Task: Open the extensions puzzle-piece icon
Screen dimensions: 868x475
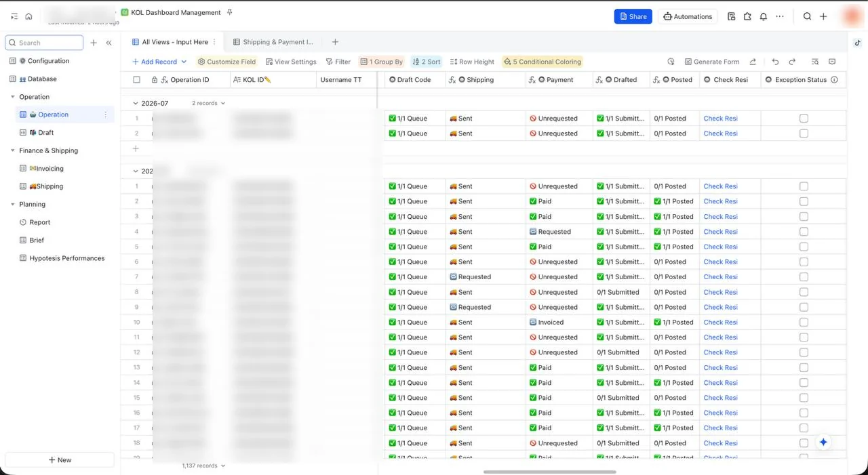Action: [747, 16]
